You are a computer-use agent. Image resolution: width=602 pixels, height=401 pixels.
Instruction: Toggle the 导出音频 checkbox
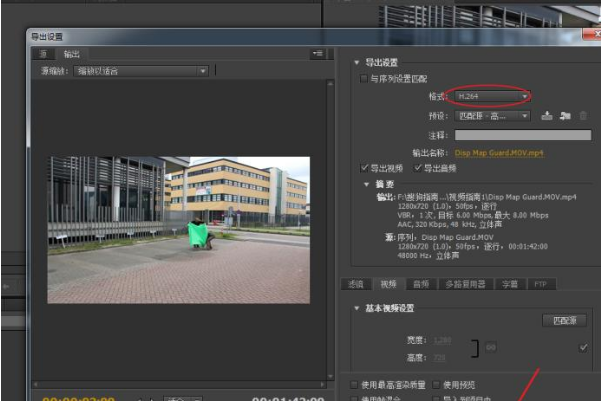click(418, 168)
